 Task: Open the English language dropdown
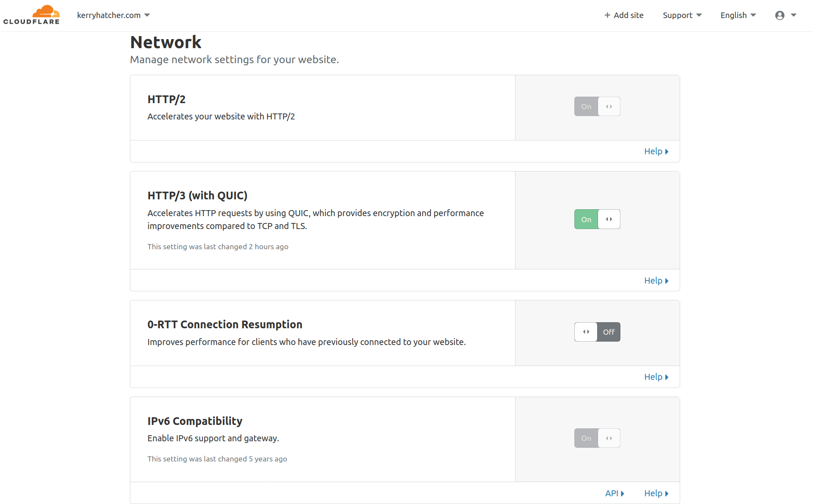coord(738,15)
